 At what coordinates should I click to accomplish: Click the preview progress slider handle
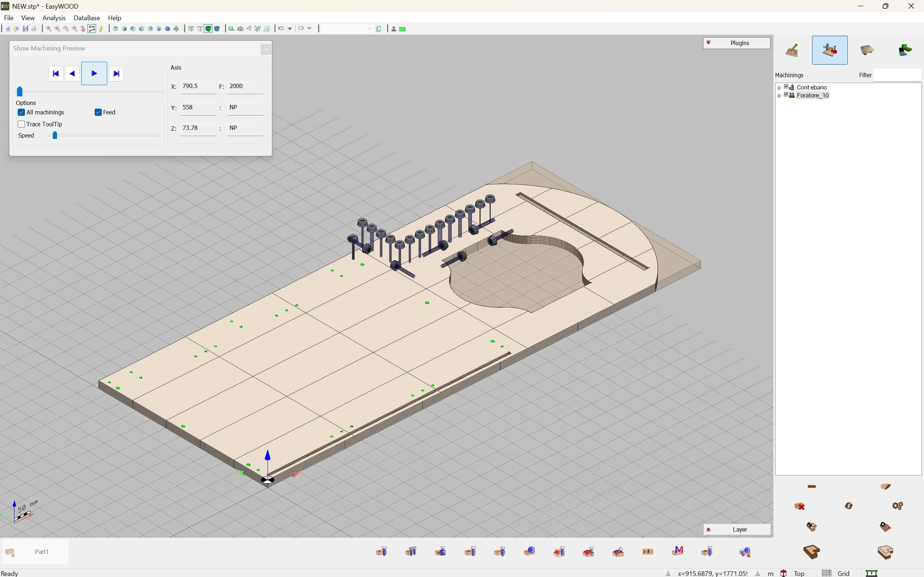pos(20,91)
